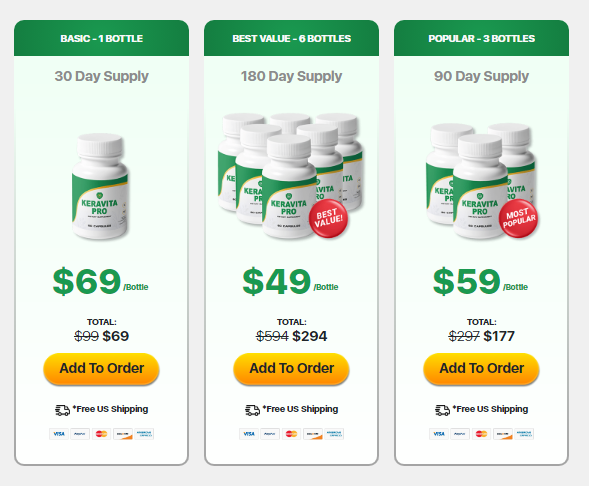Click the six-bottle Keravita Pro image

[290, 176]
